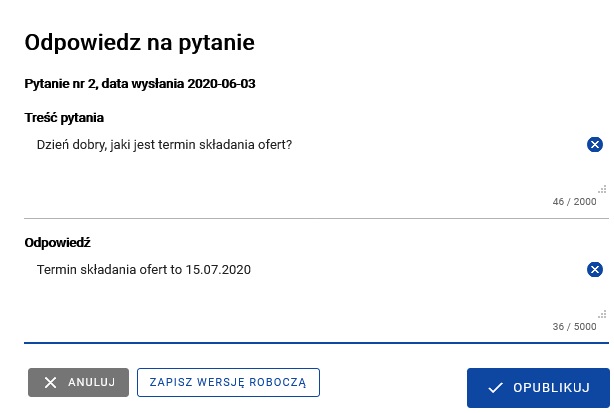
Task: Click the 46 / 2000 character counter
Action: pos(574,201)
